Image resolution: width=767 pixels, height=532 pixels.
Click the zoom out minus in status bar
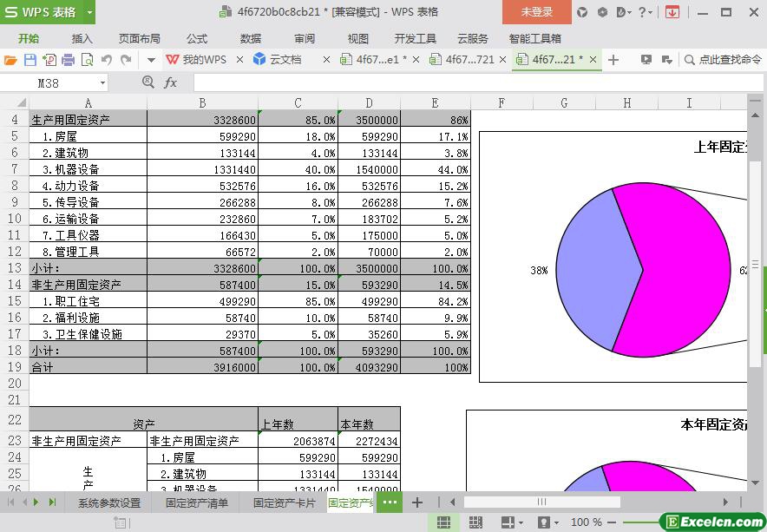tap(612, 522)
